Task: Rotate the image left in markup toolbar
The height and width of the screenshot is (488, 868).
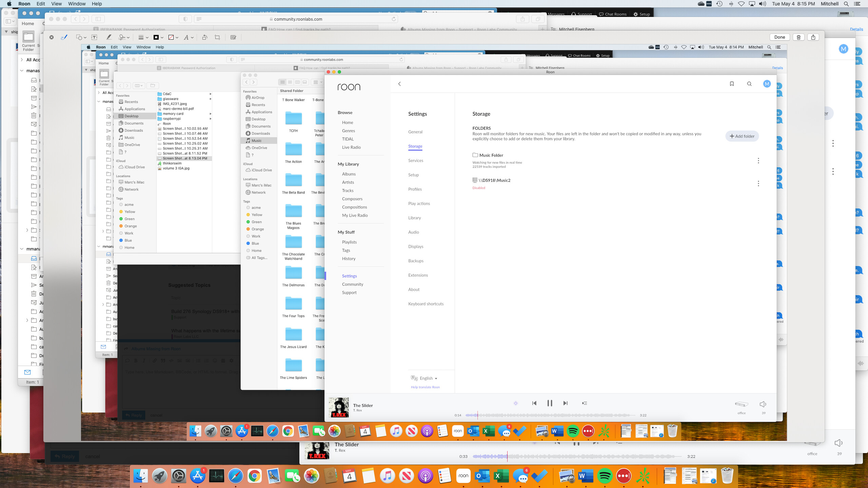Action: click(x=205, y=37)
